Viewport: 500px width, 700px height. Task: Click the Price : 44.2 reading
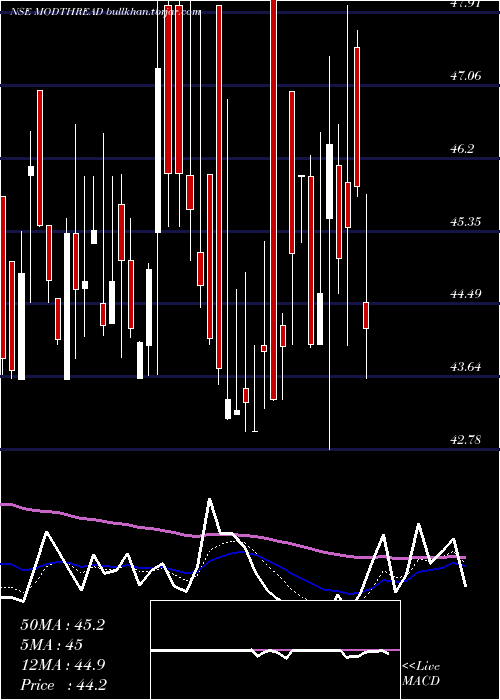63,685
